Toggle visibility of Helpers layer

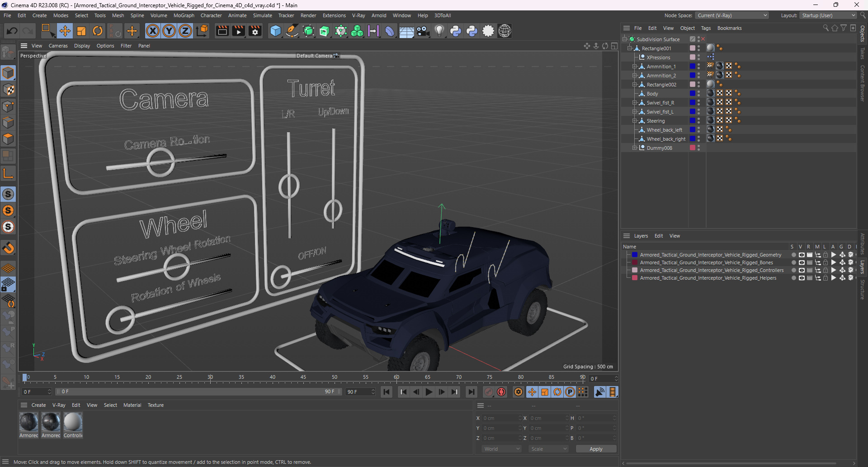[802, 278]
